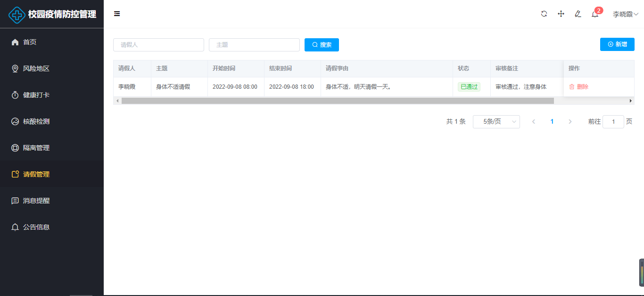Open 首页 home menu item
This screenshot has height=296, width=644.
[30, 42]
